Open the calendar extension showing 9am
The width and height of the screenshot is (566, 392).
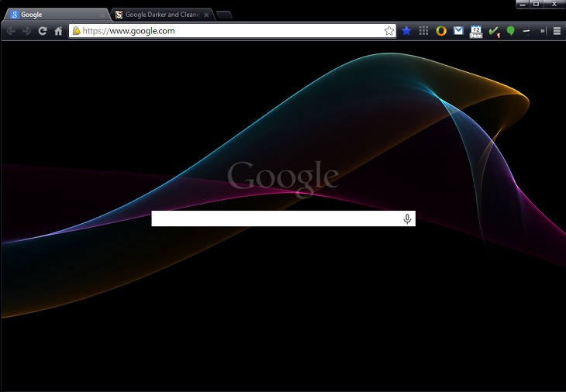[x=476, y=32]
